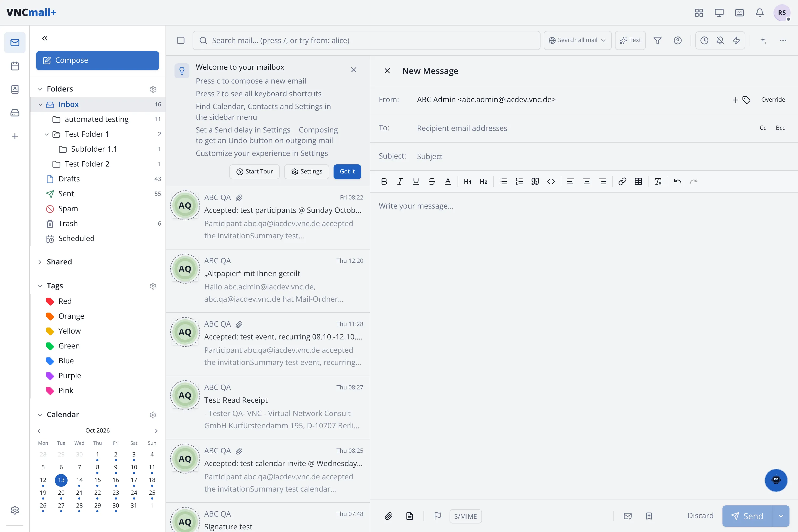
Task: Flag message priority in composer footer
Action: [x=438, y=516]
